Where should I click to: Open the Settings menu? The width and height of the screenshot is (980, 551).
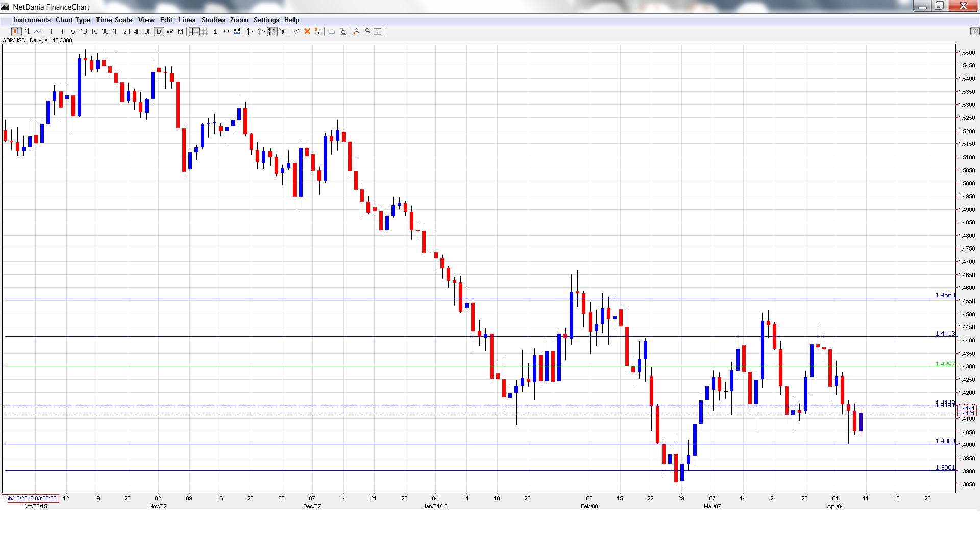point(266,20)
